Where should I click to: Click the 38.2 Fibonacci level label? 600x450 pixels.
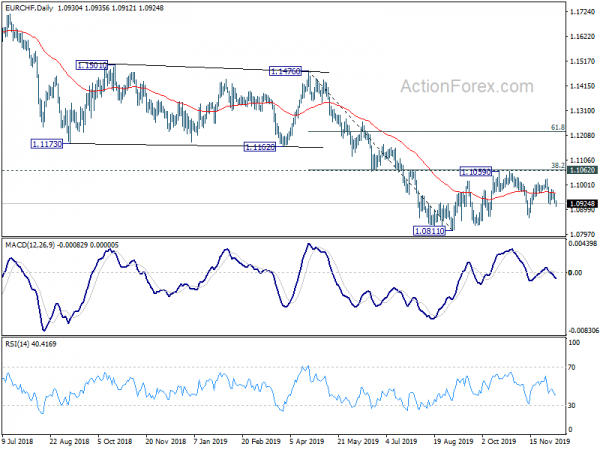558,165
